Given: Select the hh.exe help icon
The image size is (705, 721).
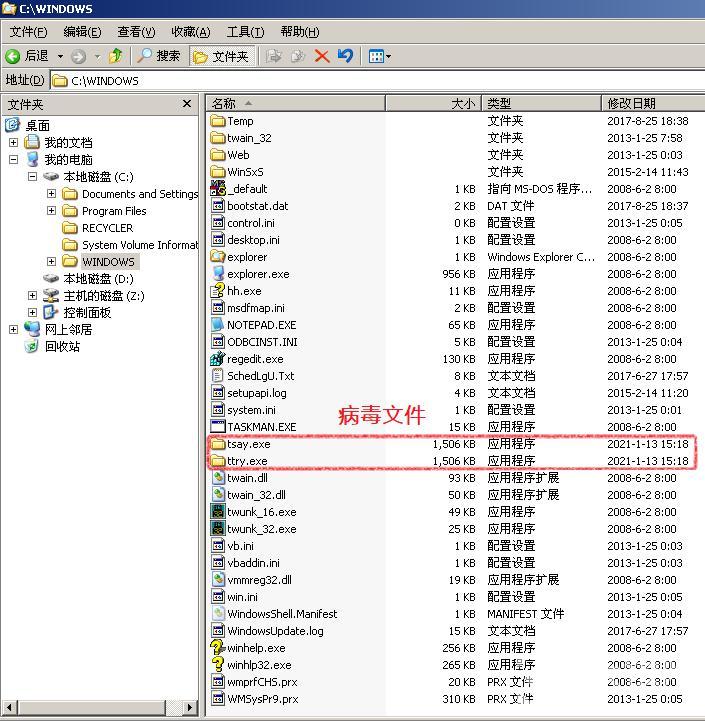Looking at the screenshot, I should (x=218, y=291).
